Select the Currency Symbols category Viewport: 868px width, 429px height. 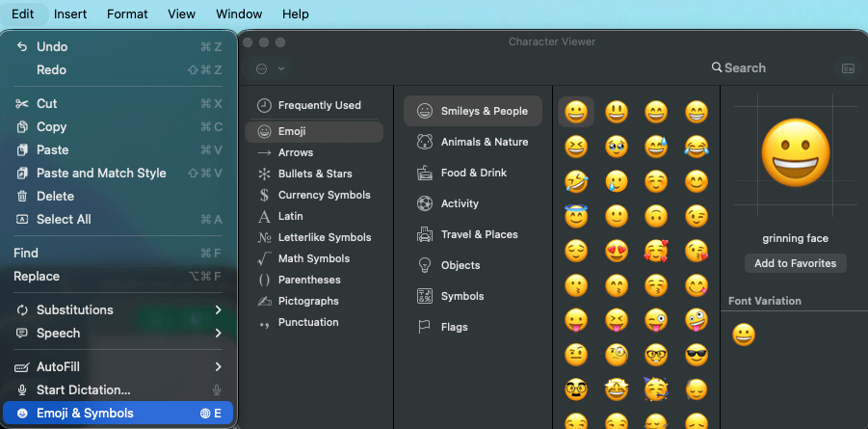point(314,195)
